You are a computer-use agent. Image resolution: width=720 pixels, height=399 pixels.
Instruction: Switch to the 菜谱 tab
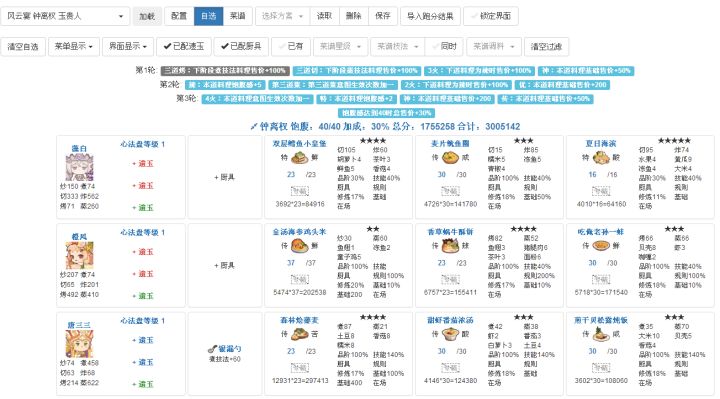[x=237, y=16]
